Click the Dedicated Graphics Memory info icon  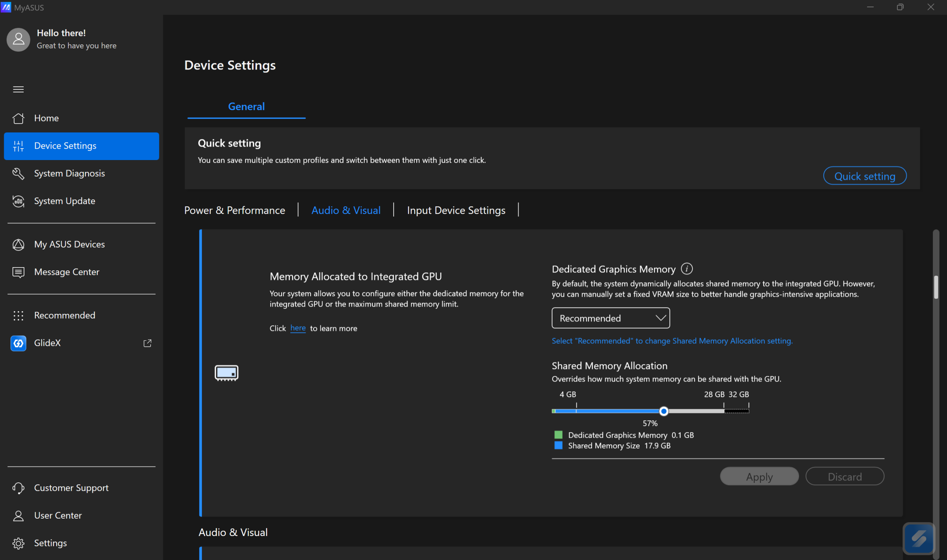pos(687,269)
